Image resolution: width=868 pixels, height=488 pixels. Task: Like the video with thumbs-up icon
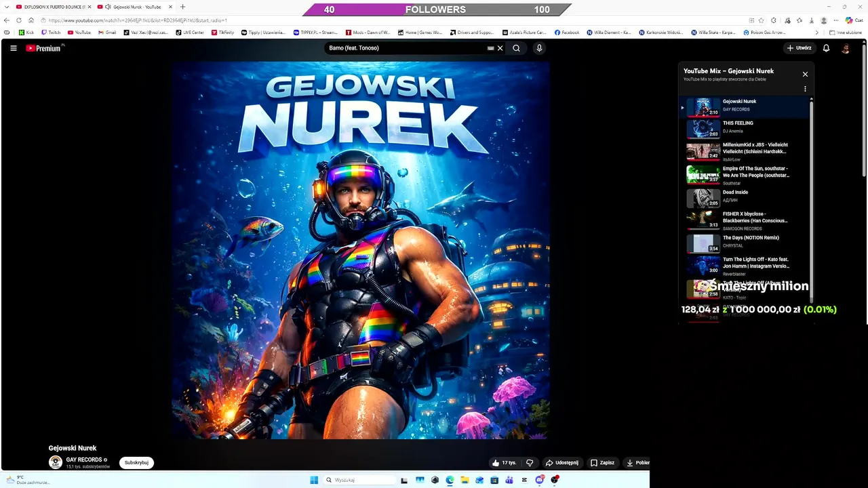click(505, 463)
